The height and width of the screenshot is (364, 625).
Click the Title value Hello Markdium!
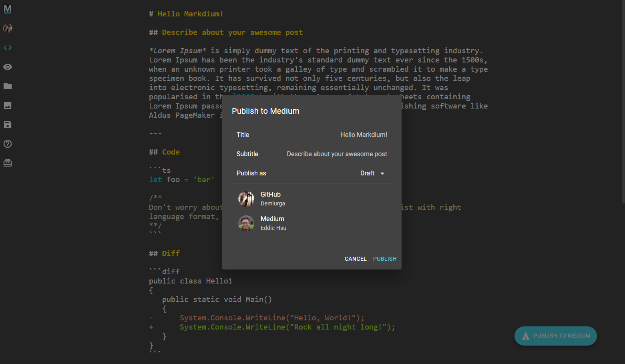(364, 135)
